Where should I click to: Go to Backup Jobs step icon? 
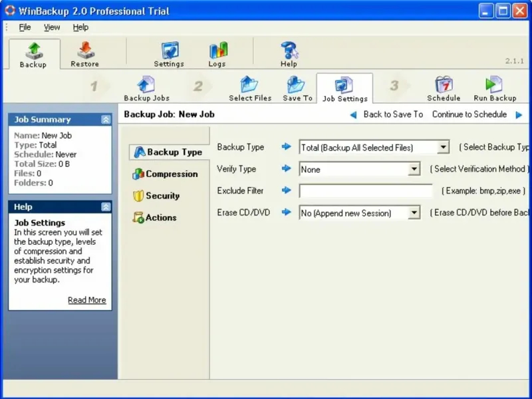(146, 89)
